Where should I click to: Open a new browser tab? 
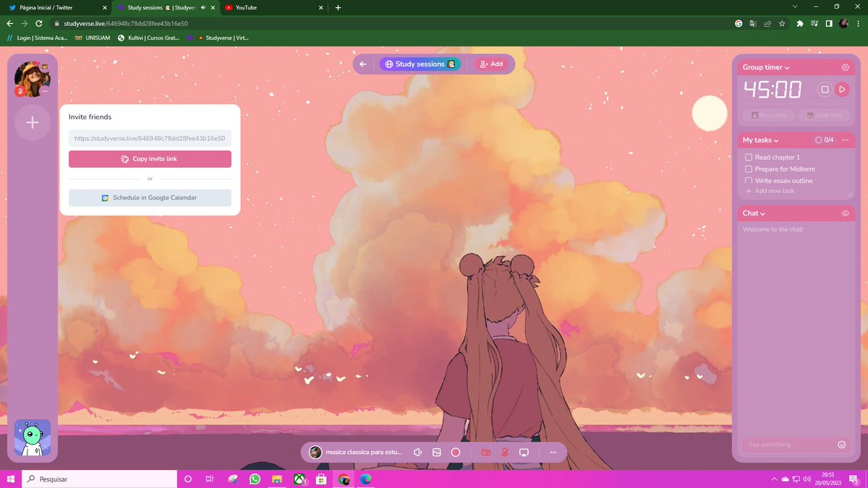click(x=338, y=7)
